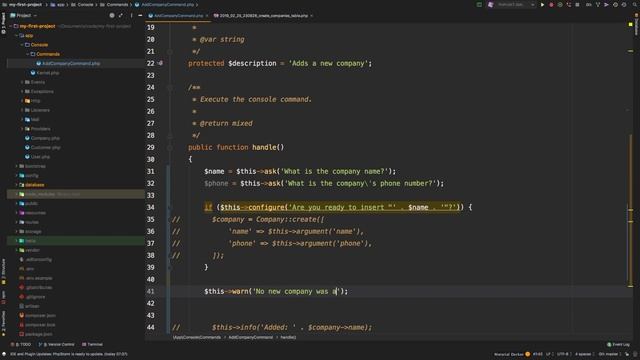This screenshot has height=360, width=640.
Task: Close the AddCompanyCommand.php editor tab
Action: pos(207,16)
